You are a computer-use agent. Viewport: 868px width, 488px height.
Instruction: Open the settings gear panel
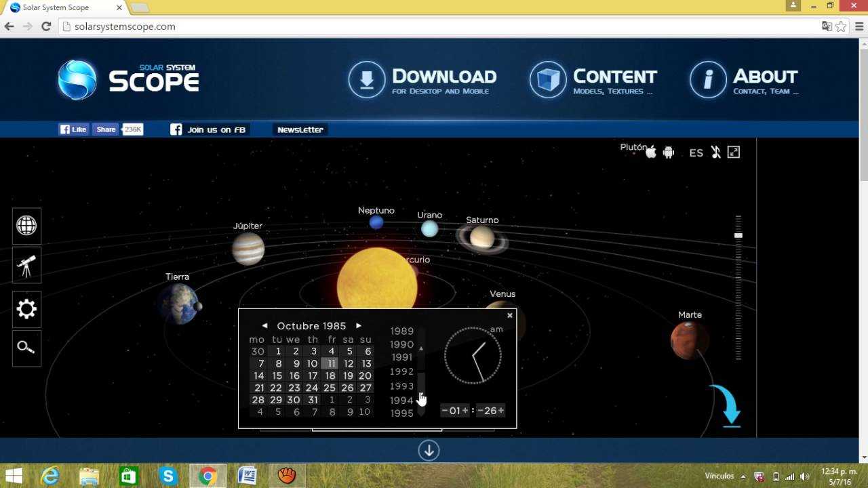coord(26,310)
